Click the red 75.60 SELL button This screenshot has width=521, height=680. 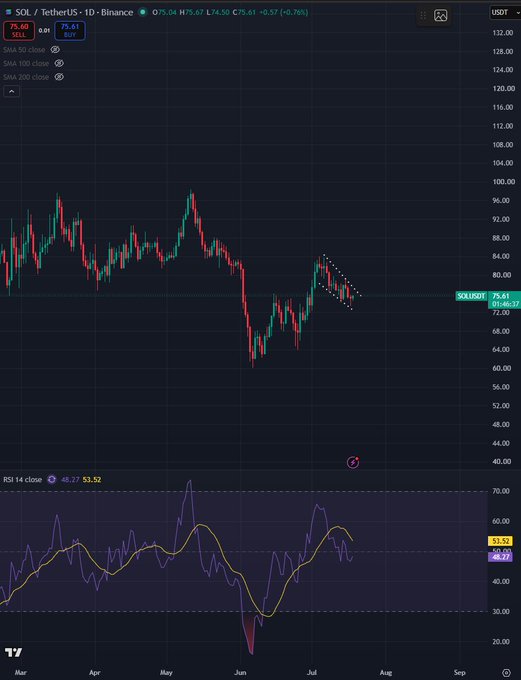[19, 30]
